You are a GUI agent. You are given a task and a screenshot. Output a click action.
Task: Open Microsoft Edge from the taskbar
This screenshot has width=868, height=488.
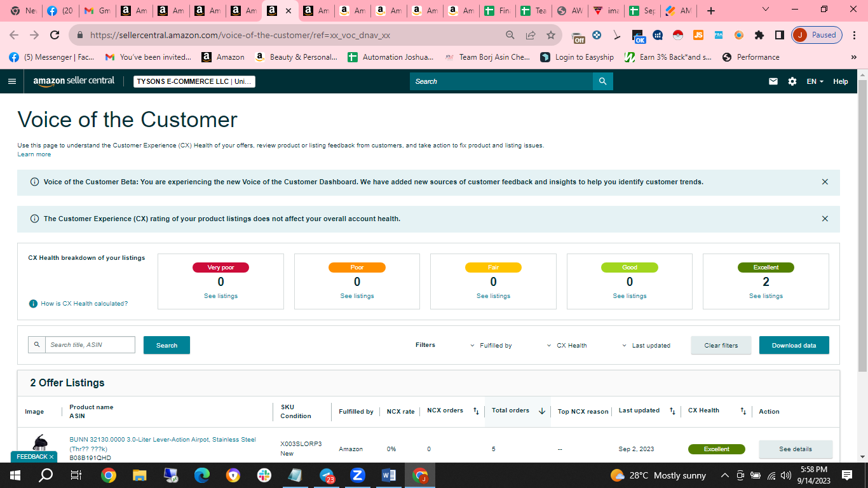pyautogui.click(x=202, y=475)
